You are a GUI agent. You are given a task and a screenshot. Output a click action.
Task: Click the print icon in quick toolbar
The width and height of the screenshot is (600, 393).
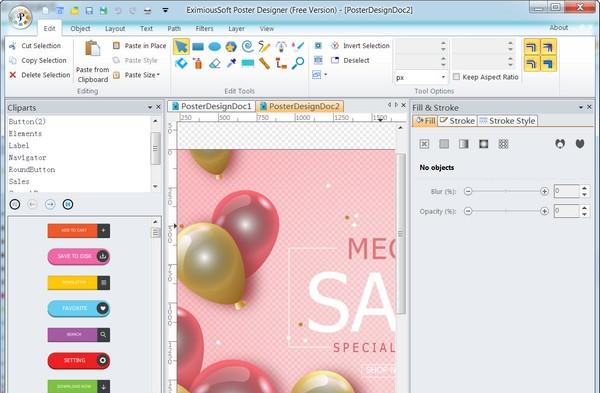coord(147,11)
